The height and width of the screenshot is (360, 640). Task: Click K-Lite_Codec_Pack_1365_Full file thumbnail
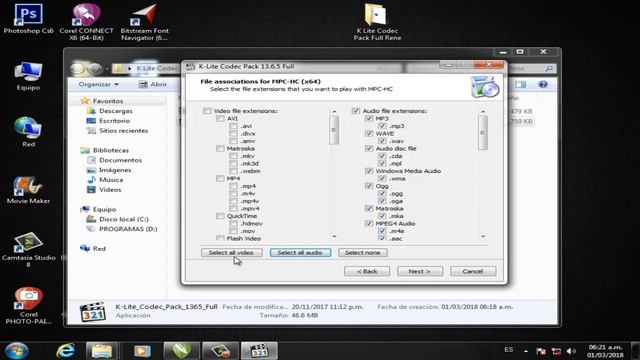pos(93,312)
